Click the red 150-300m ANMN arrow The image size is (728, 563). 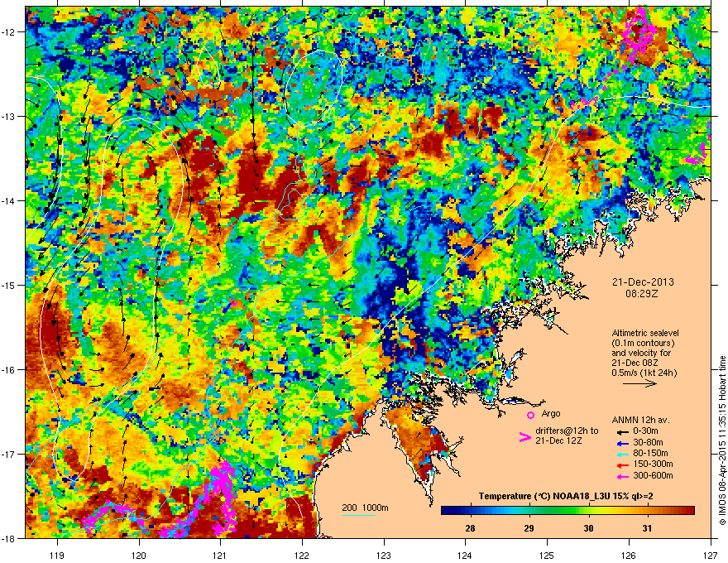(622, 465)
